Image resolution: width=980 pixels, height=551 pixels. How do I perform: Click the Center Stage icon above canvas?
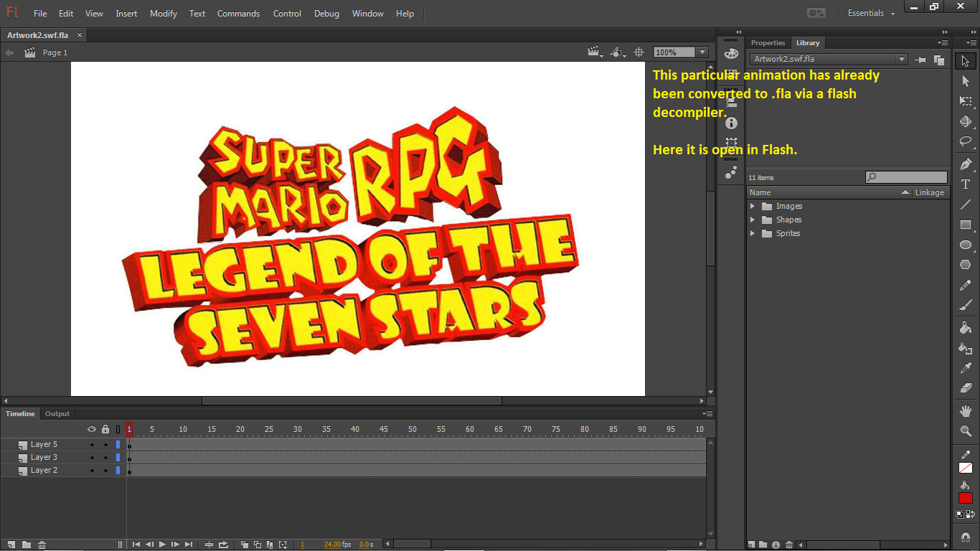click(x=639, y=52)
